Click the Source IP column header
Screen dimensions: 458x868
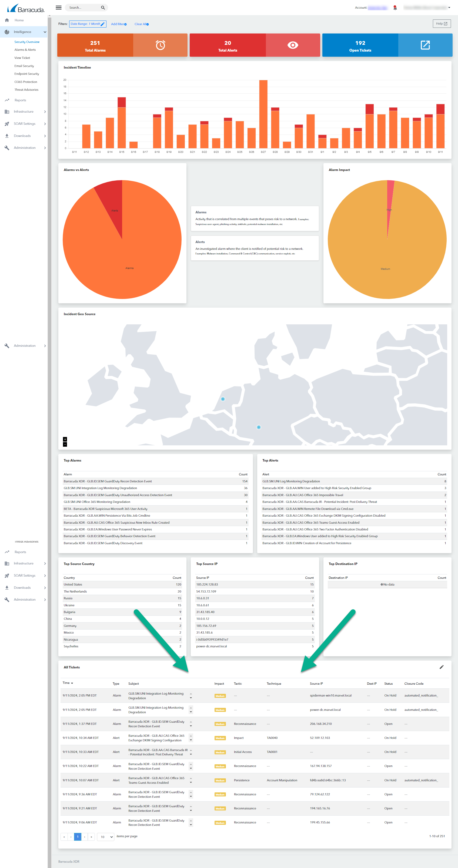tap(316, 684)
